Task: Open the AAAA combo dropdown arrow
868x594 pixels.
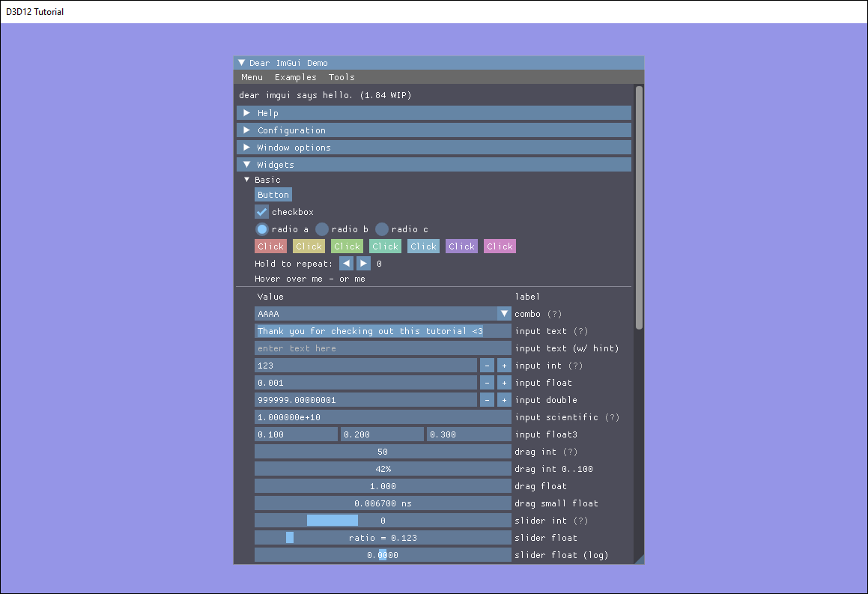Action: click(504, 314)
